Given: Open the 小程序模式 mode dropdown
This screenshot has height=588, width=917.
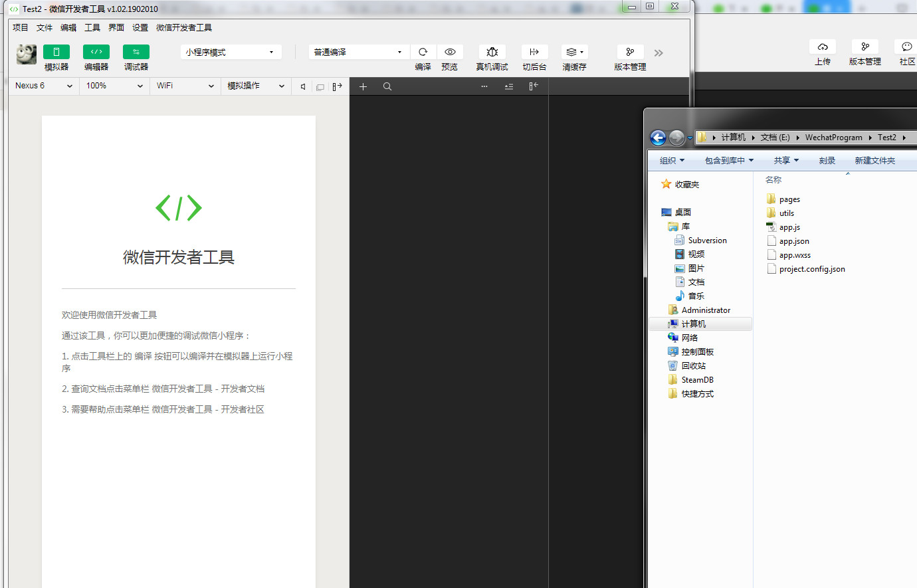Looking at the screenshot, I should coord(231,52).
